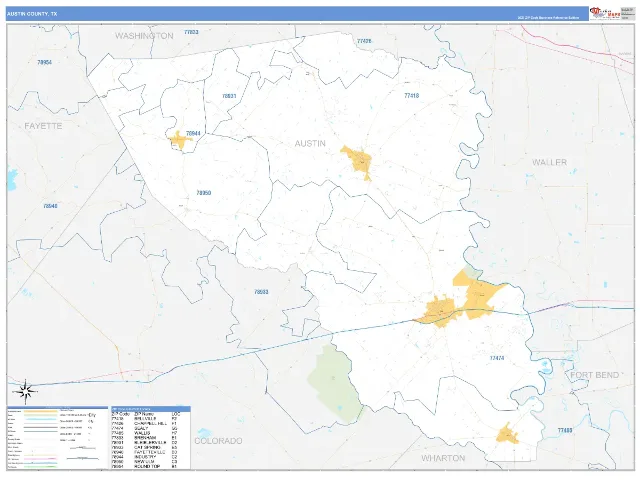Click the ZIP Code column header
The image size is (640, 480).
(121, 414)
